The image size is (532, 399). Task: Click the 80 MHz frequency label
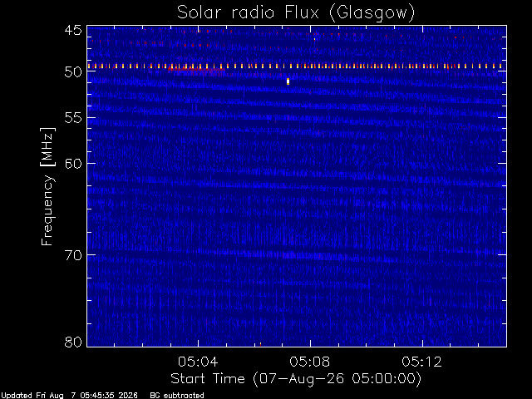point(73,342)
